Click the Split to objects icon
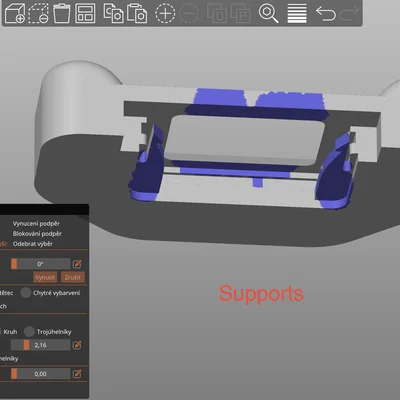This screenshot has height=400, width=400. coord(217,13)
